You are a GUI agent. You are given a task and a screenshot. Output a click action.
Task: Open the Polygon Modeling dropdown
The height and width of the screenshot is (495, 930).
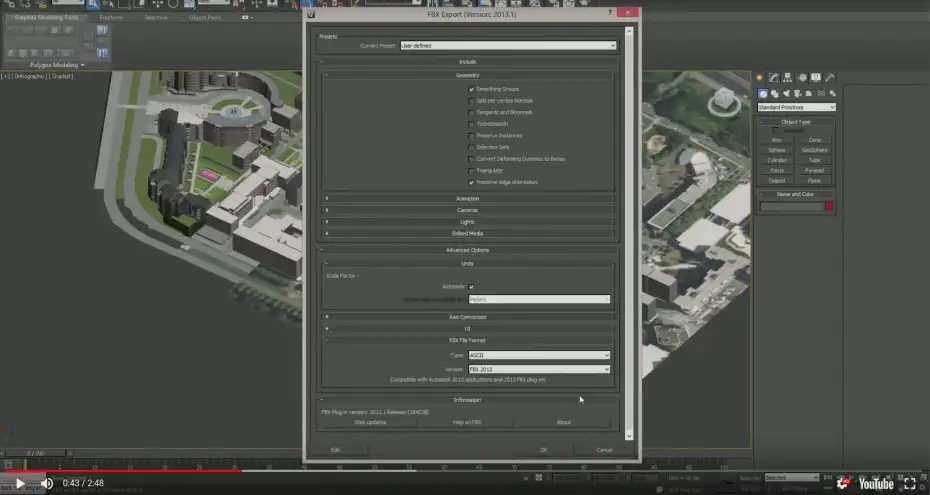[x=57, y=65]
